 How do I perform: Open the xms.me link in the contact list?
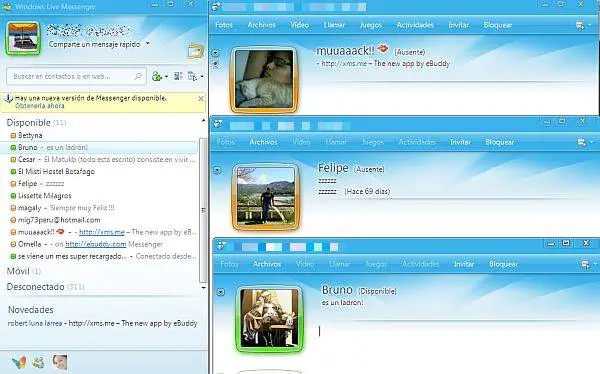coord(102,232)
